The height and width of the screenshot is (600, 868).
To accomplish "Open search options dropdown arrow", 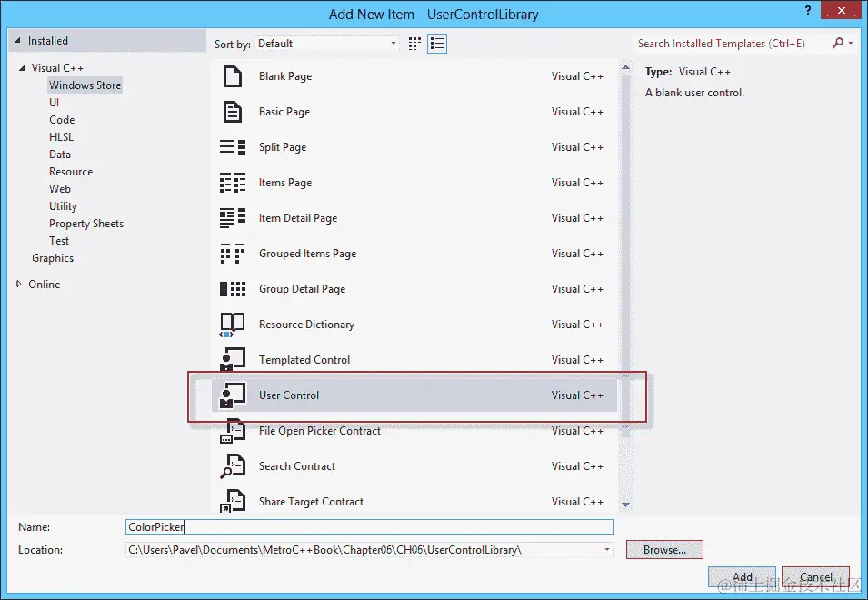I will pos(851,43).
